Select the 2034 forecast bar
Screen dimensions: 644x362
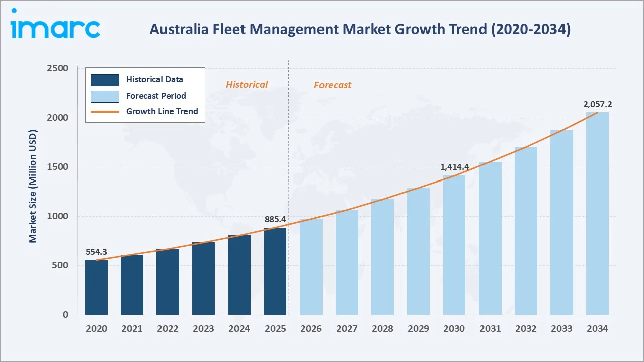[598, 214]
